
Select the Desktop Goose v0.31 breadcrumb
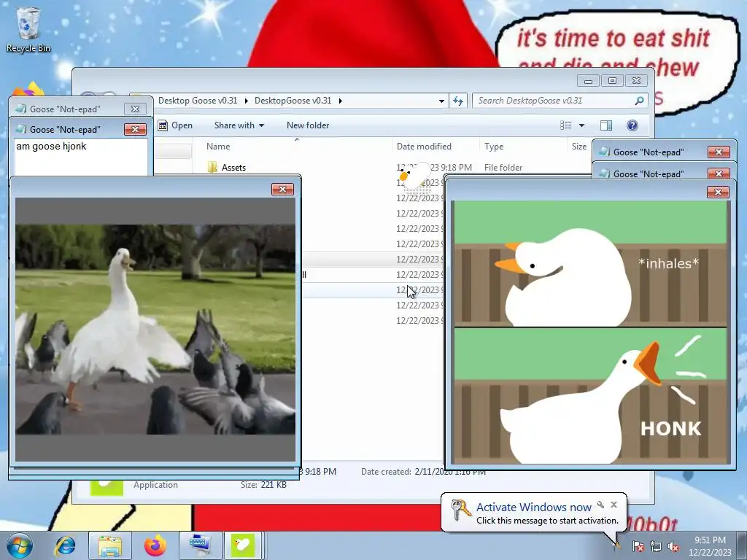coord(198,101)
